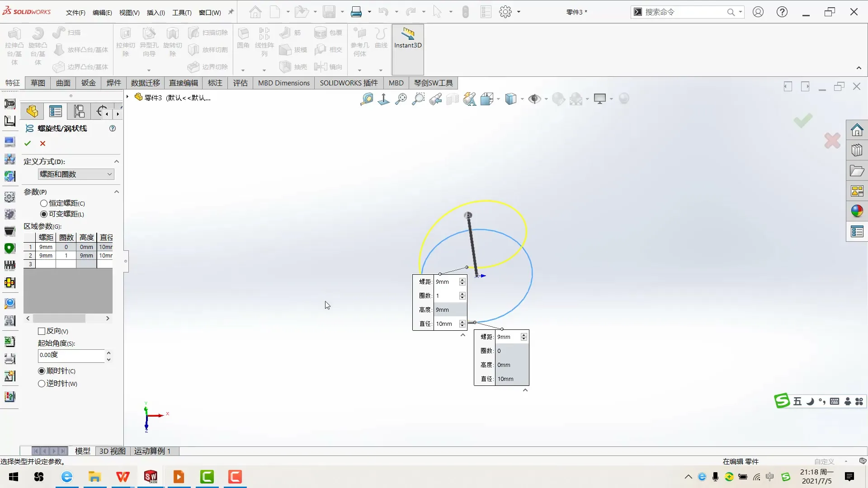The width and height of the screenshot is (868, 488).
Task: Cancel the 螺旋线/涡状线 feature with red X
Action: click(x=43, y=143)
